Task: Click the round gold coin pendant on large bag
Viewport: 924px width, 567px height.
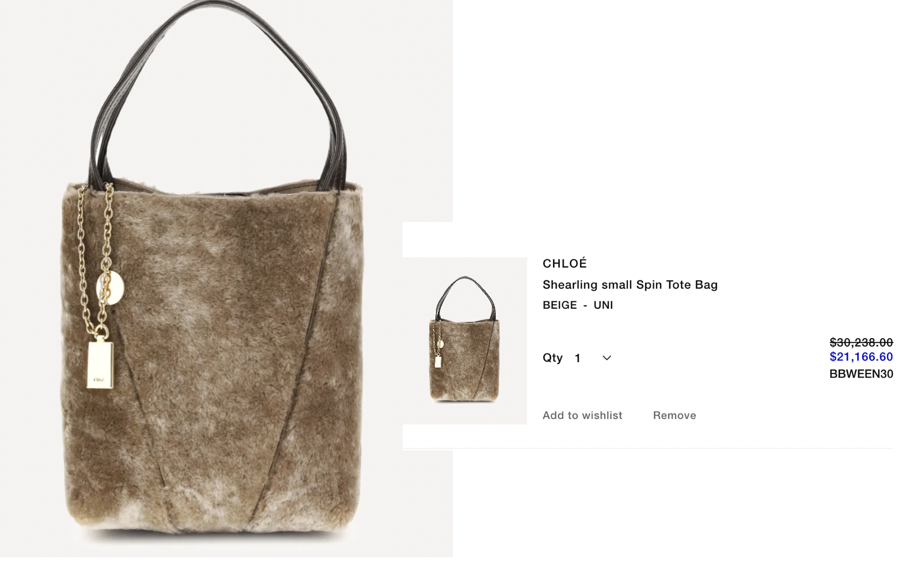Action: [110, 288]
